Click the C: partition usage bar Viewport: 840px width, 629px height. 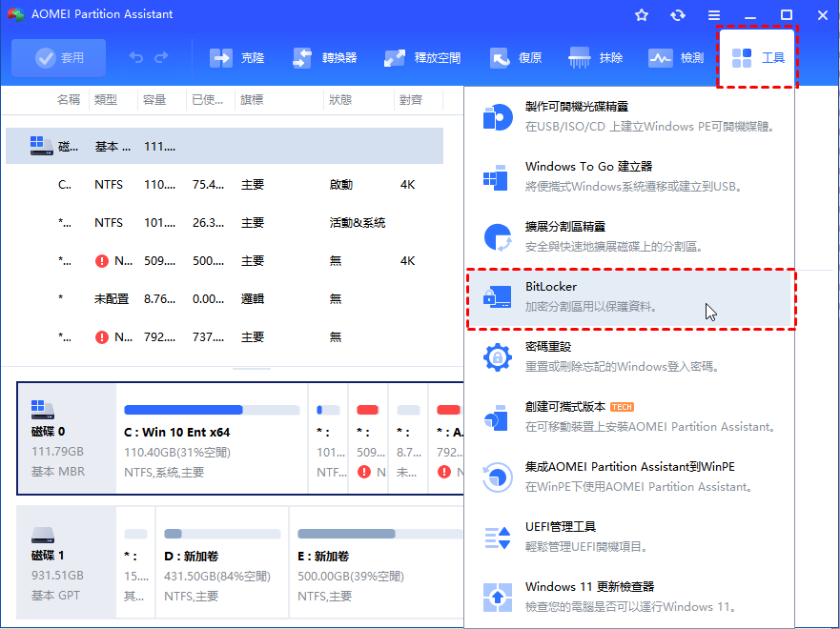click(212, 410)
